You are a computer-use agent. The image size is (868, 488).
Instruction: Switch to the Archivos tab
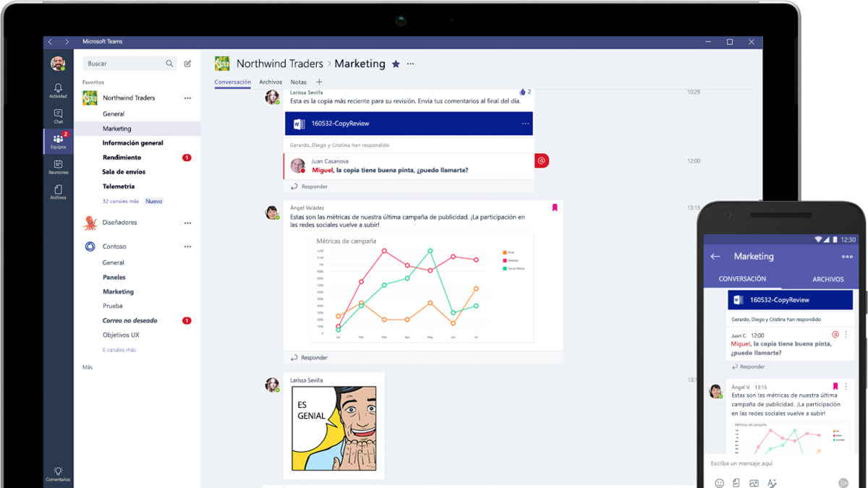[x=271, y=82]
